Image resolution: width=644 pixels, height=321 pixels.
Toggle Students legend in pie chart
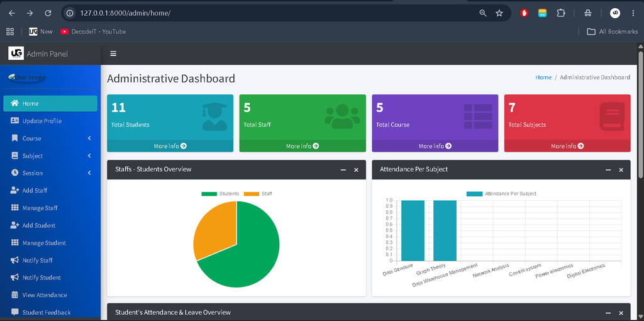coord(220,194)
